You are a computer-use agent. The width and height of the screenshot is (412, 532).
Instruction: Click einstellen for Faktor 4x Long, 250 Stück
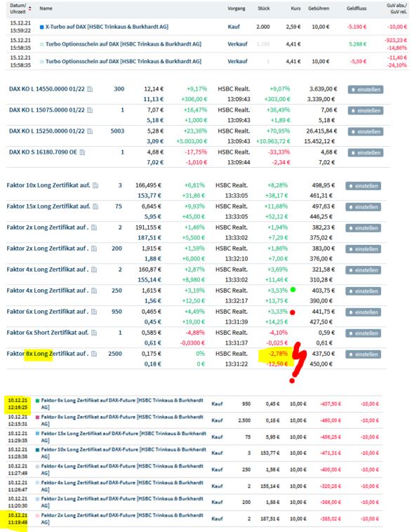click(363, 291)
